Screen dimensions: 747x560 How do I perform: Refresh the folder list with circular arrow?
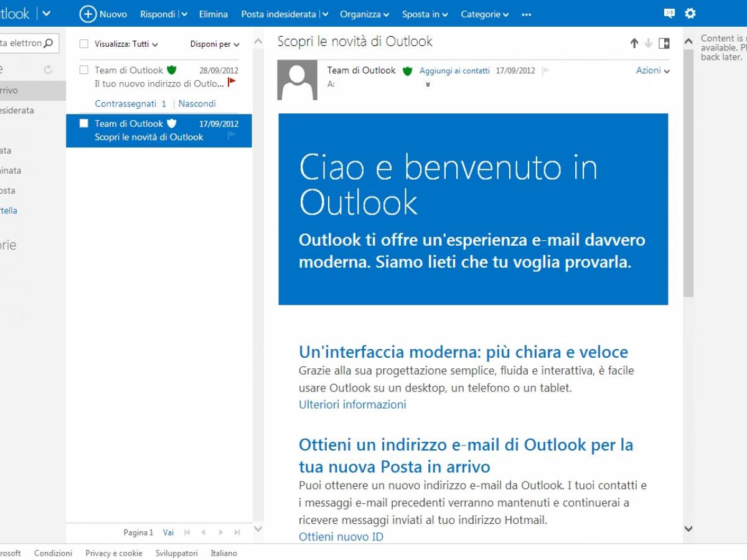48,70
